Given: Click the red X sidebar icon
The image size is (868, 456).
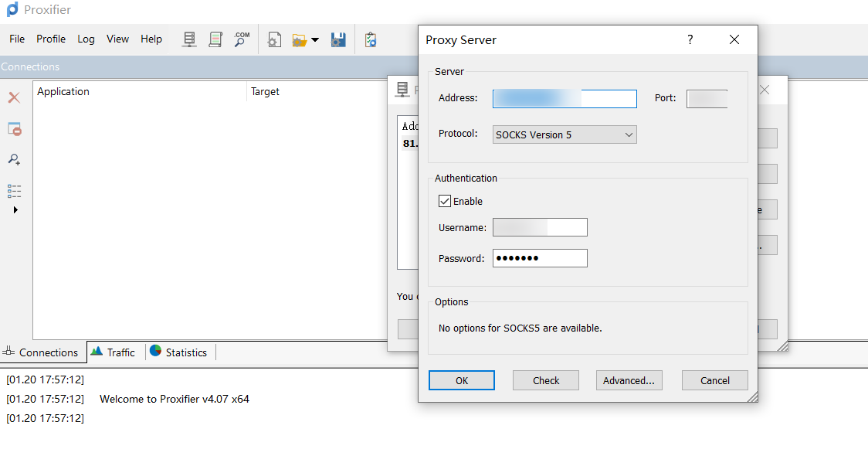Looking at the screenshot, I should coord(15,98).
